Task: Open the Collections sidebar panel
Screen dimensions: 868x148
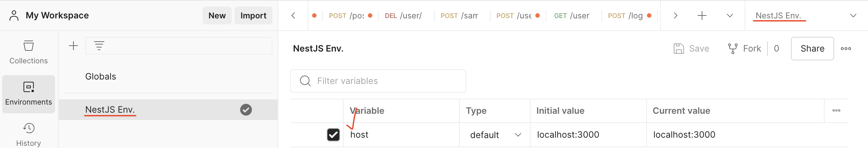Action: click(29, 52)
